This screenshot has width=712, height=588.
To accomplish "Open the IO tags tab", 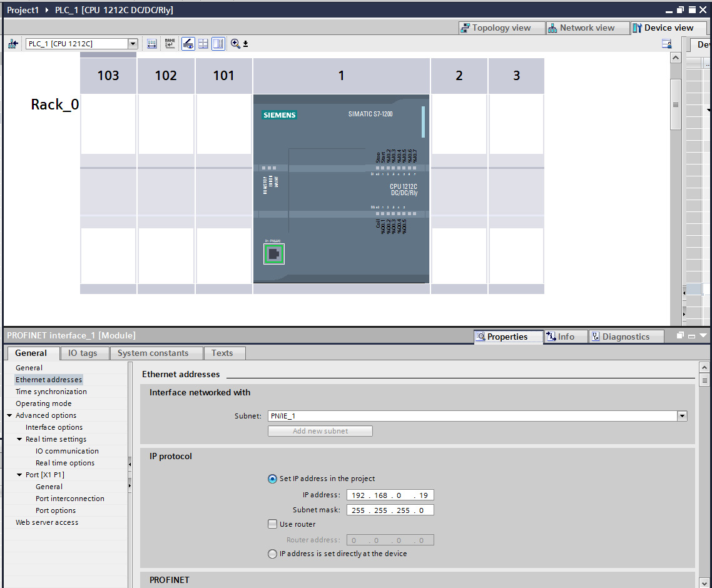I will [x=83, y=353].
